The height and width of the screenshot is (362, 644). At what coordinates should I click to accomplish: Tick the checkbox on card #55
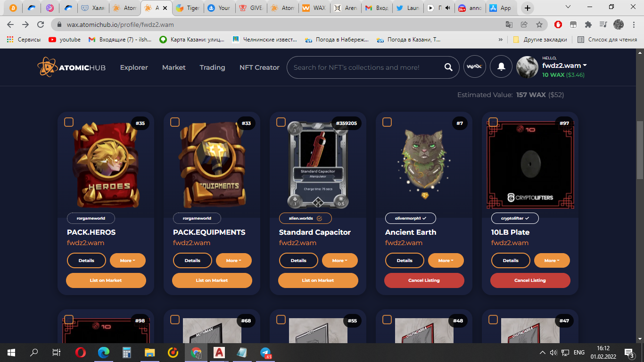281,320
